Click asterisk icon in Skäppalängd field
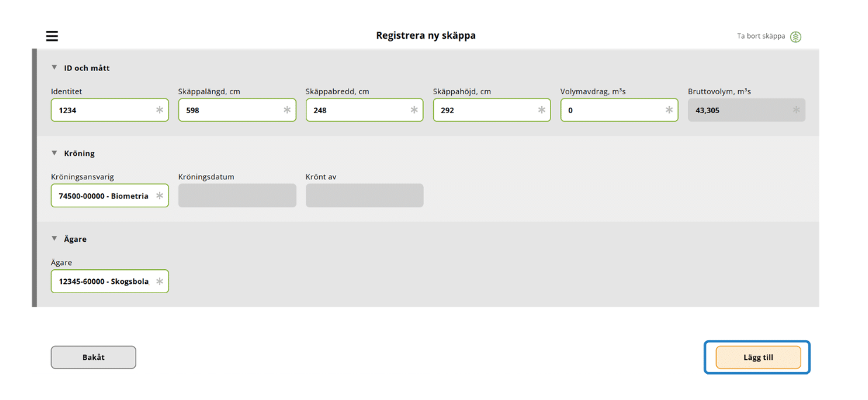This screenshot has width=868, height=400. click(287, 110)
